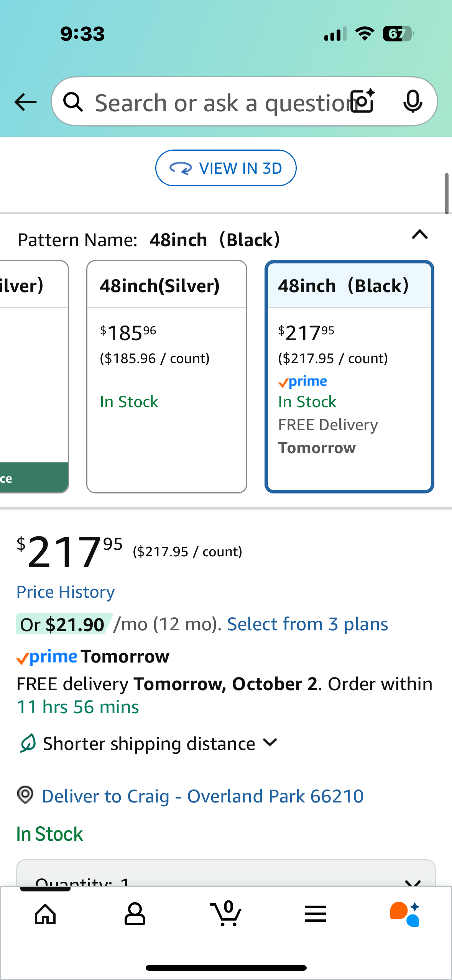Screen dimensions: 452x980
Task: Open the Price History link
Action: [x=66, y=592]
